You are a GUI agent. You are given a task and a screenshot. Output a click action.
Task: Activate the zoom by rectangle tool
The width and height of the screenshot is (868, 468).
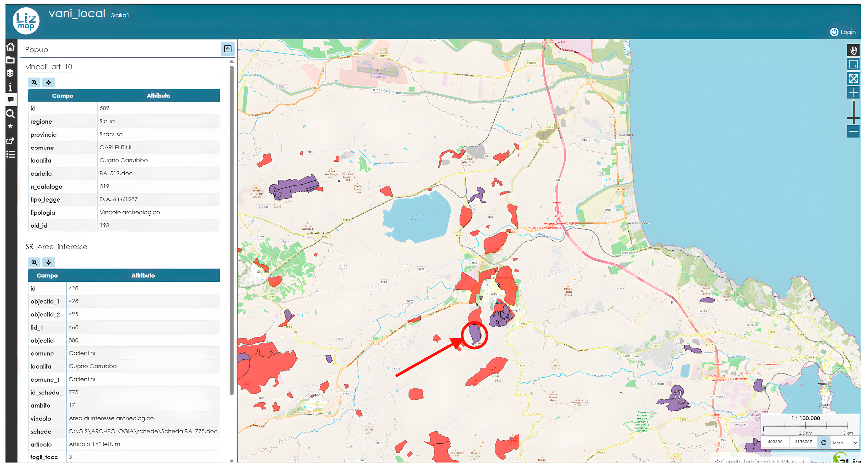pyautogui.click(x=853, y=64)
